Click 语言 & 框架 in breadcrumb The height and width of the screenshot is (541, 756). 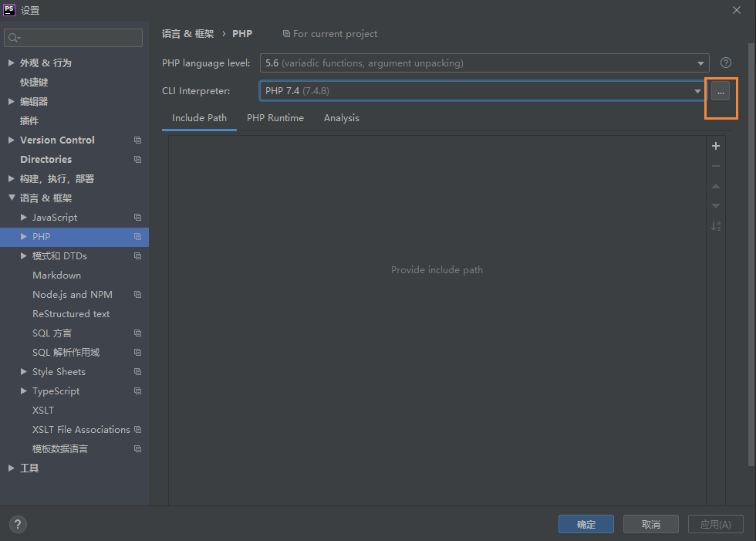tap(187, 34)
